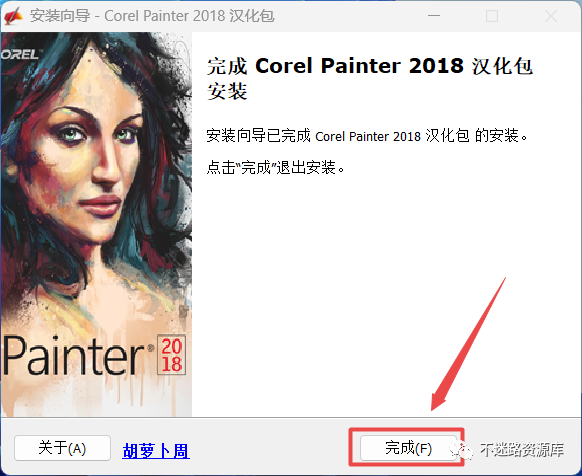Click the WeChat watermark icon near 完成
Image resolution: width=582 pixels, height=476 pixels.
click(461, 450)
